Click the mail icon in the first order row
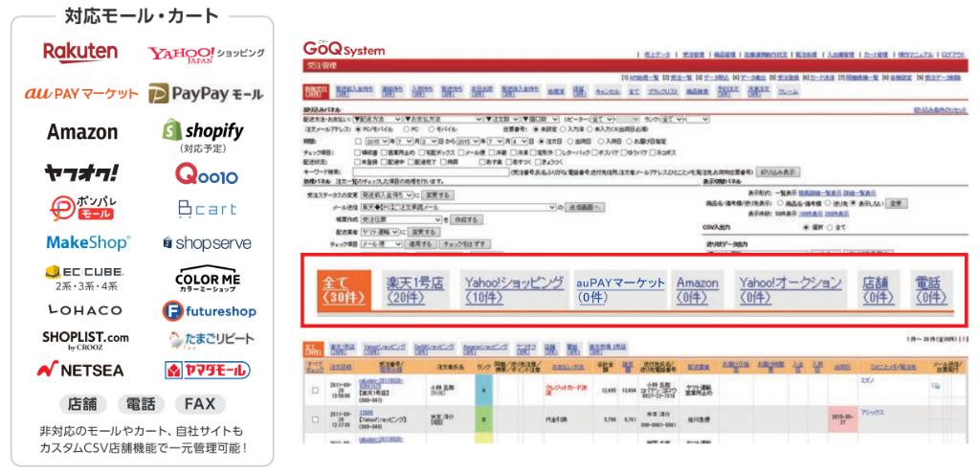 pos(936,387)
